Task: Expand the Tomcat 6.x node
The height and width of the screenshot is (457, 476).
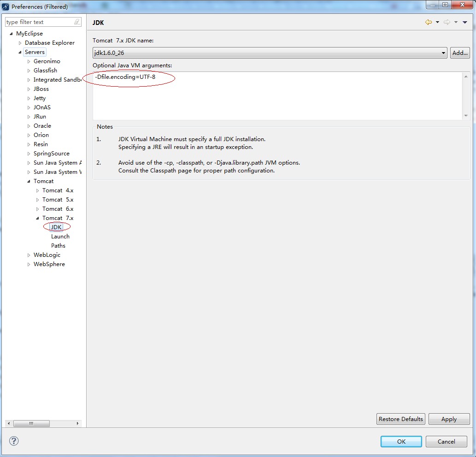Action: 38,209
